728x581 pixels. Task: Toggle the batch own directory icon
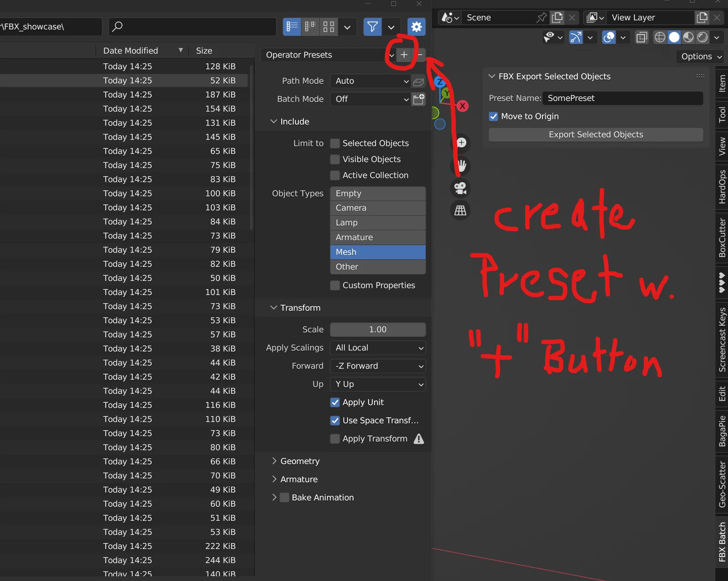[418, 99]
